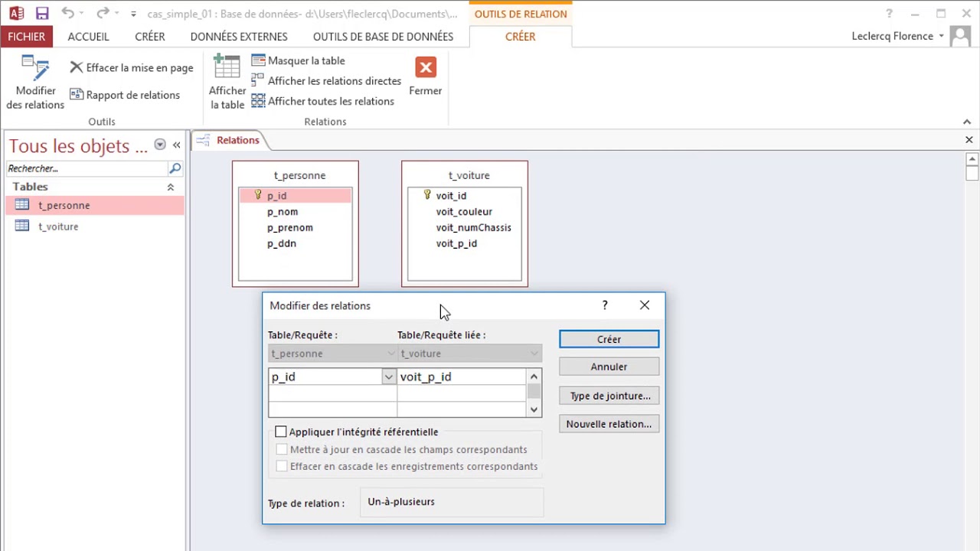Click the Rechercher search field
Image resolution: width=980 pixels, height=551 pixels.
click(87, 168)
